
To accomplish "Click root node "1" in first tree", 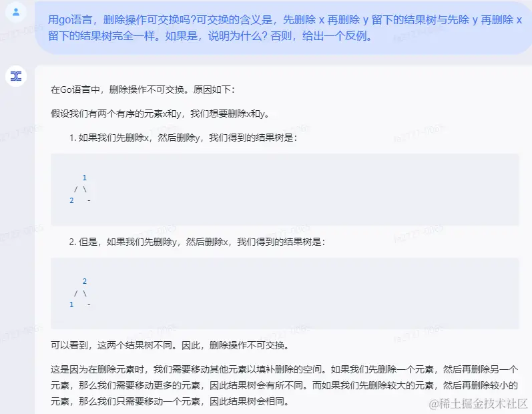I will pyautogui.click(x=85, y=178).
